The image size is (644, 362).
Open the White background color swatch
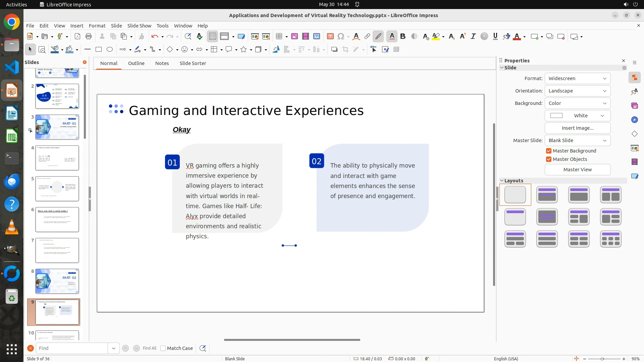coord(577,116)
